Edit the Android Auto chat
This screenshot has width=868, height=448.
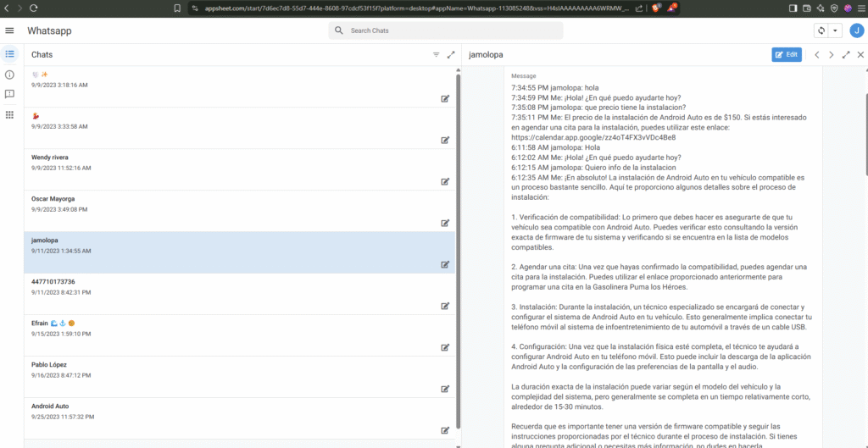point(444,430)
